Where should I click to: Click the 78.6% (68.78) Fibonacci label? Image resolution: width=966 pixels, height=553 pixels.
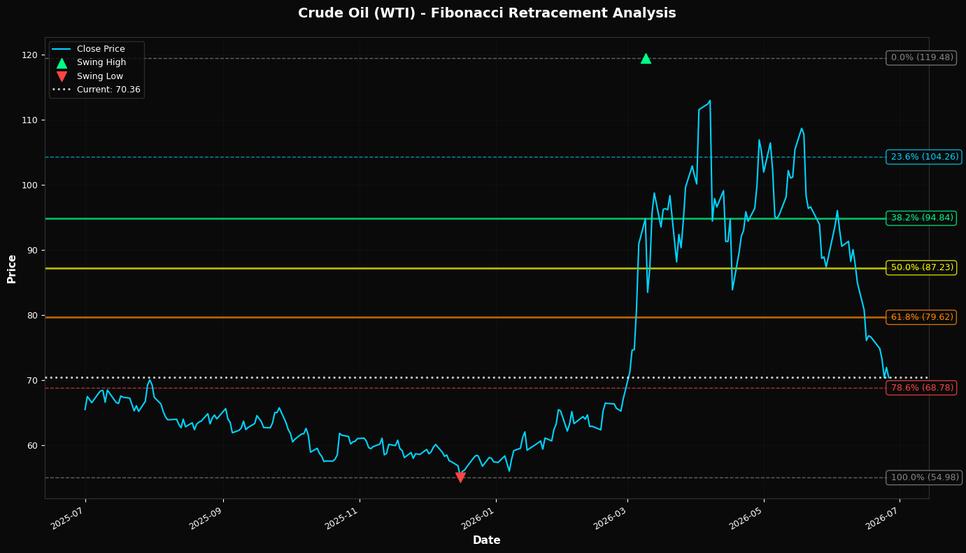click(x=922, y=388)
